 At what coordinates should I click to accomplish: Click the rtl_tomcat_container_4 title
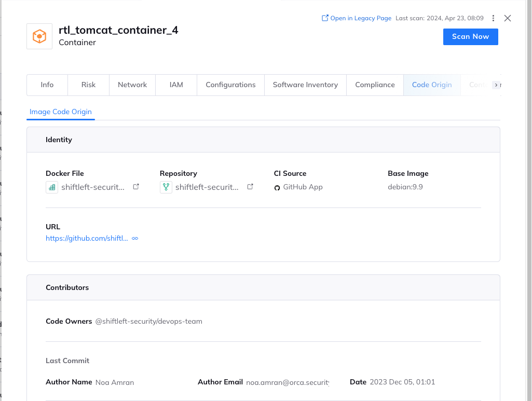point(118,30)
